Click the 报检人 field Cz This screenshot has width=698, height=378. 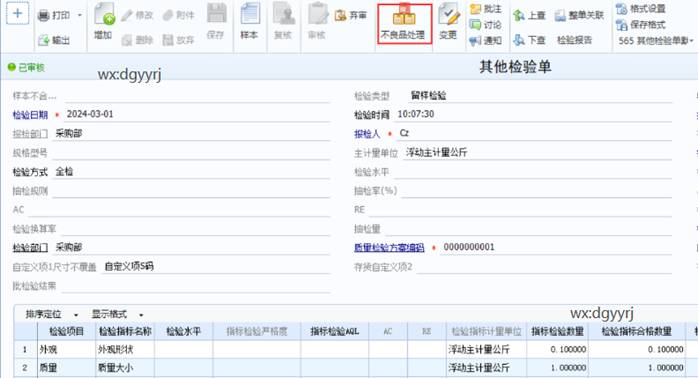tap(535, 133)
